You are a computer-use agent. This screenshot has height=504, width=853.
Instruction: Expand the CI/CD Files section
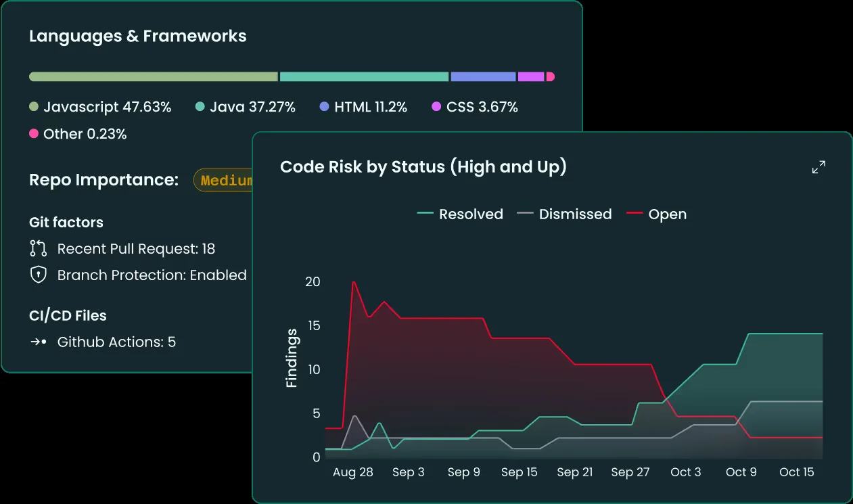coord(67,315)
